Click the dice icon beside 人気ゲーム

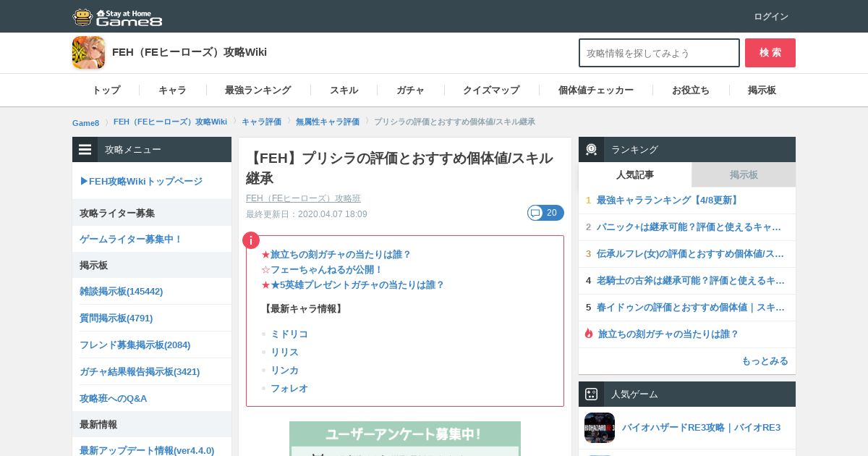click(x=591, y=394)
